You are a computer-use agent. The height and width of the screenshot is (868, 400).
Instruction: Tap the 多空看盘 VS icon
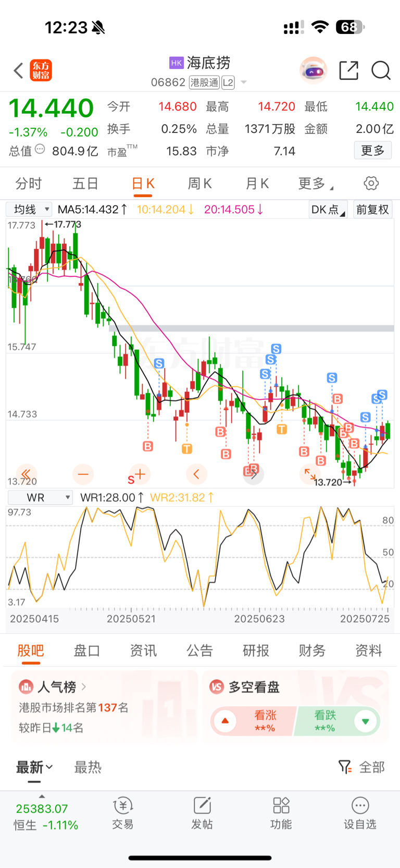coord(217,687)
